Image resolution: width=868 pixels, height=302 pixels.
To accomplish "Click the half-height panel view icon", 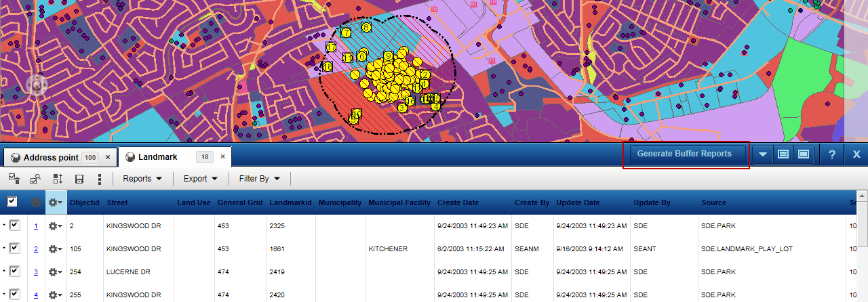I will click(x=783, y=154).
